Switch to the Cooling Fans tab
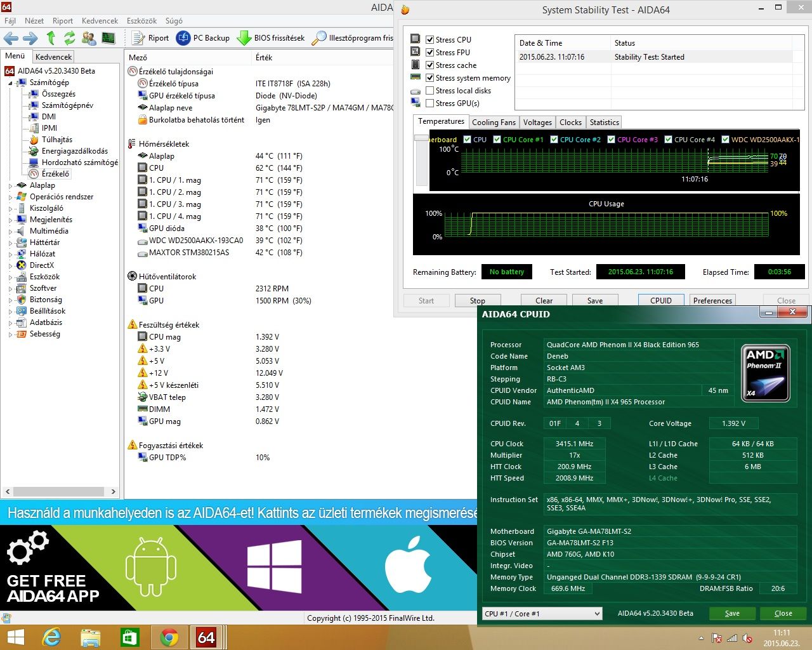 pyautogui.click(x=494, y=123)
